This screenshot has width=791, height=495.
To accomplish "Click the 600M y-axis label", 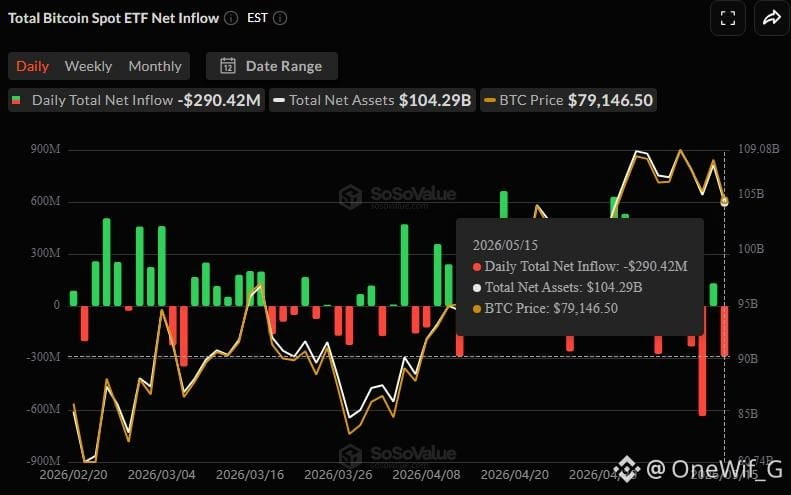I will 45,201.
